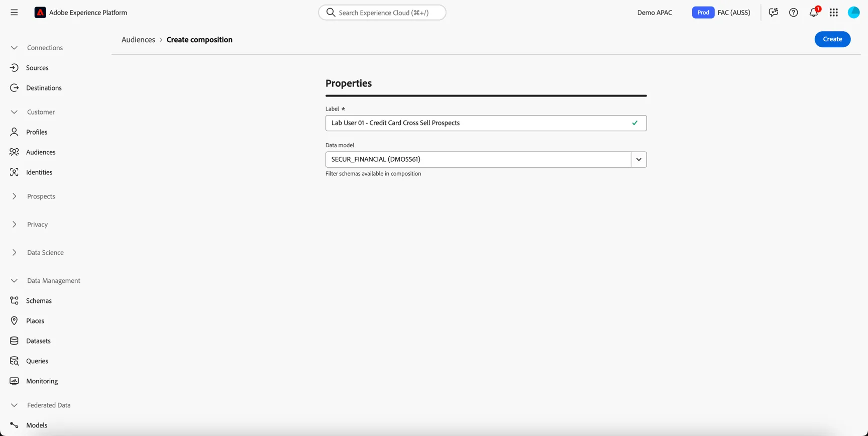Viewport: 868px width, 436px height.
Task: Click the Profiles person icon
Action: point(14,132)
